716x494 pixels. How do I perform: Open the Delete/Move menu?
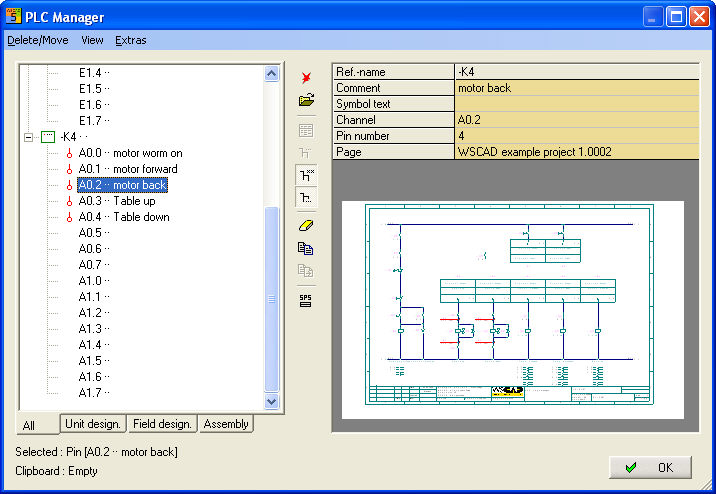coord(38,40)
